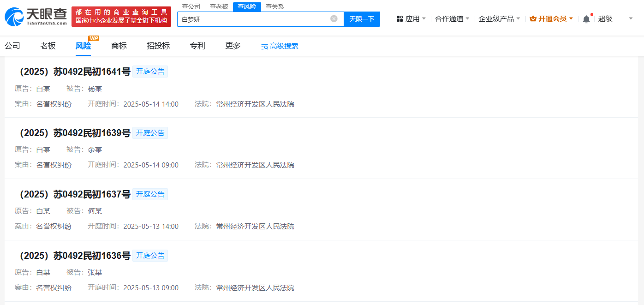644x305 pixels.
Task: Expand the 应用 dropdown
Action: coord(424,19)
